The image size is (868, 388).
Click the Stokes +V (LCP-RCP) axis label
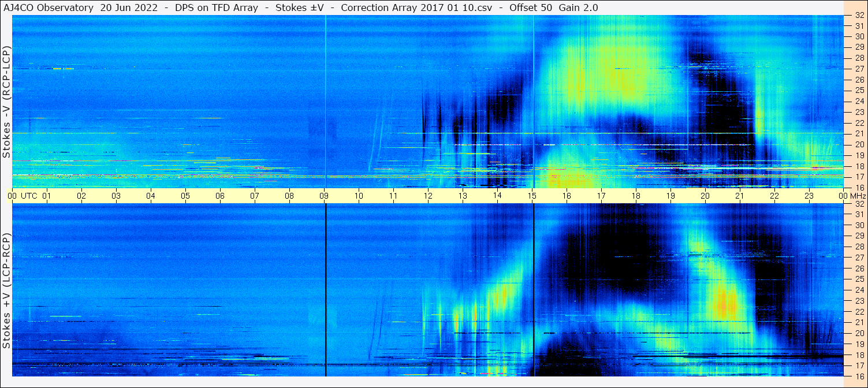(6, 291)
